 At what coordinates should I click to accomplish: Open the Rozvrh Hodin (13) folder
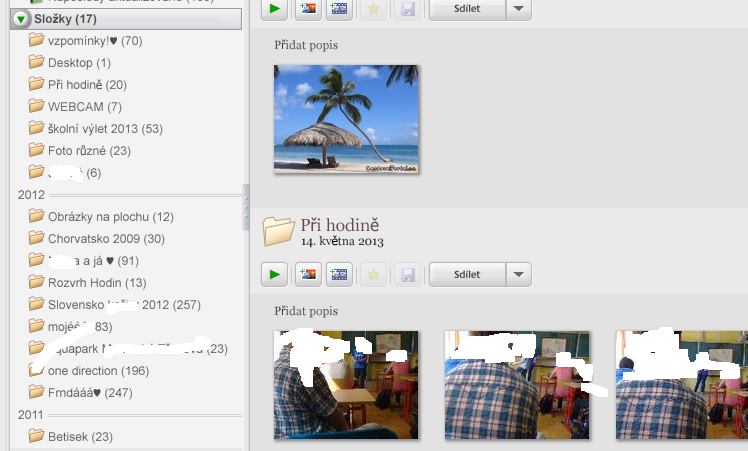(97, 283)
